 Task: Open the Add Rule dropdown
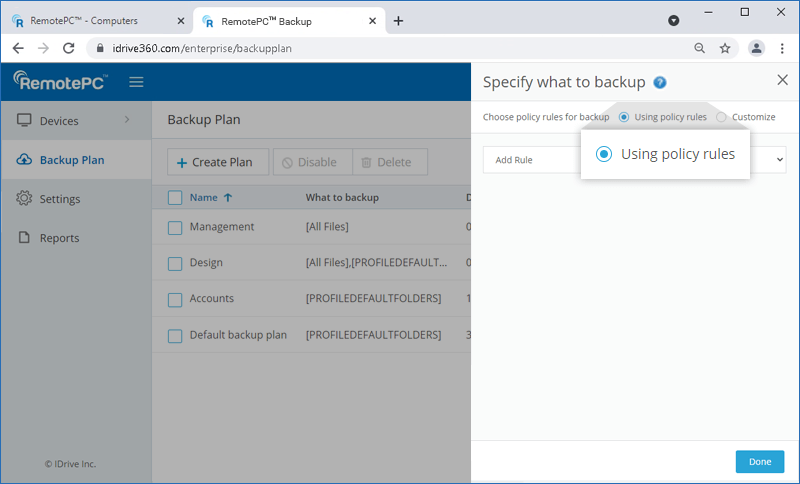(x=780, y=160)
